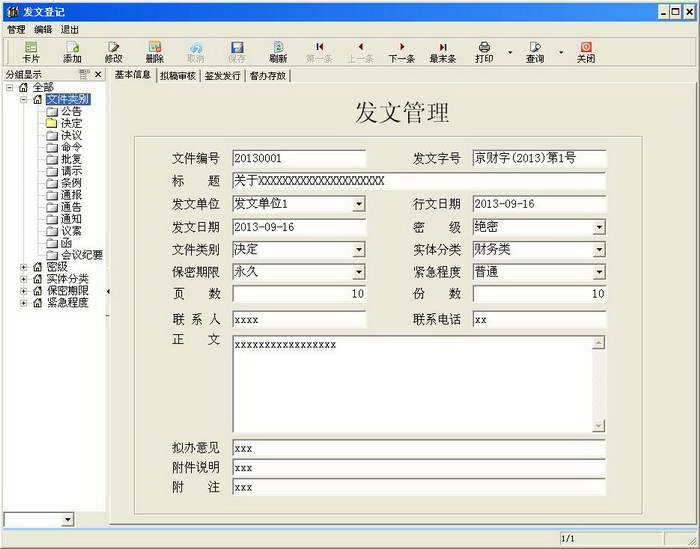Open the 卡片 card view
This screenshot has width=700, height=549.
(31, 52)
